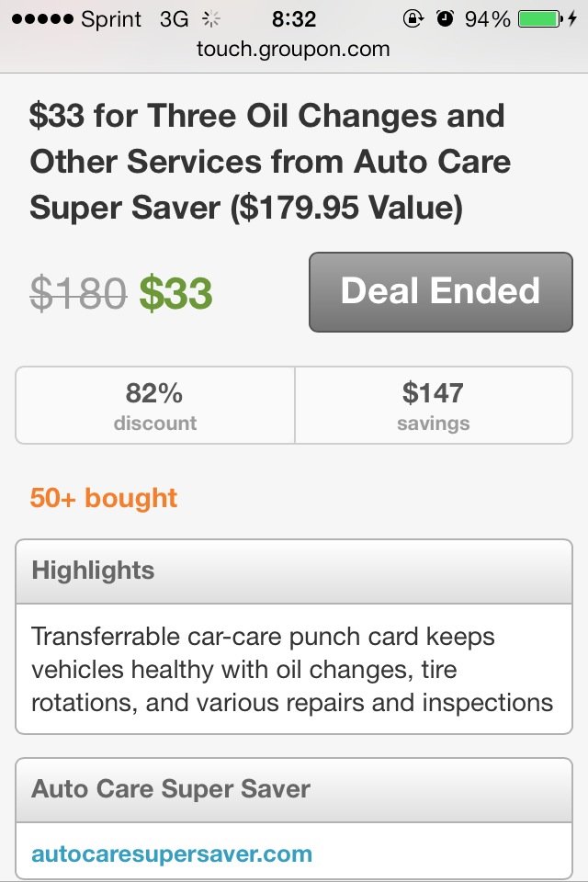Tap the alarm clock status icon

pyautogui.click(x=446, y=19)
